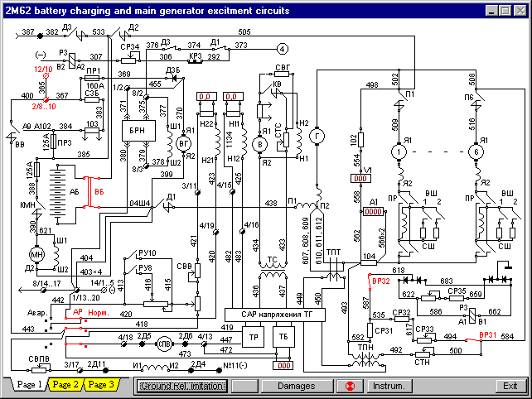This screenshot has width=532, height=399.
Task: Click the БРН regulator block
Action: pyautogui.click(x=135, y=132)
